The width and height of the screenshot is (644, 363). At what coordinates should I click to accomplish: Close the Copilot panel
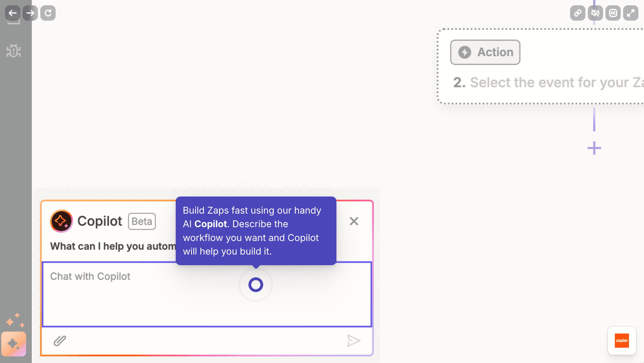click(354, 221)
